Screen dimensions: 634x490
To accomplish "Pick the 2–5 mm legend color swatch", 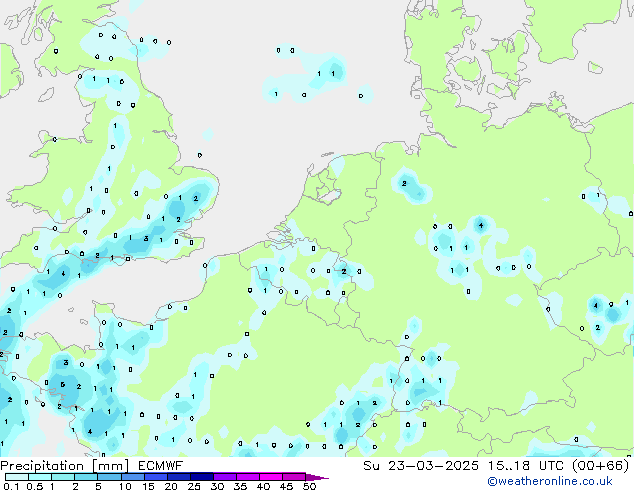I will [x=86, y=477].
